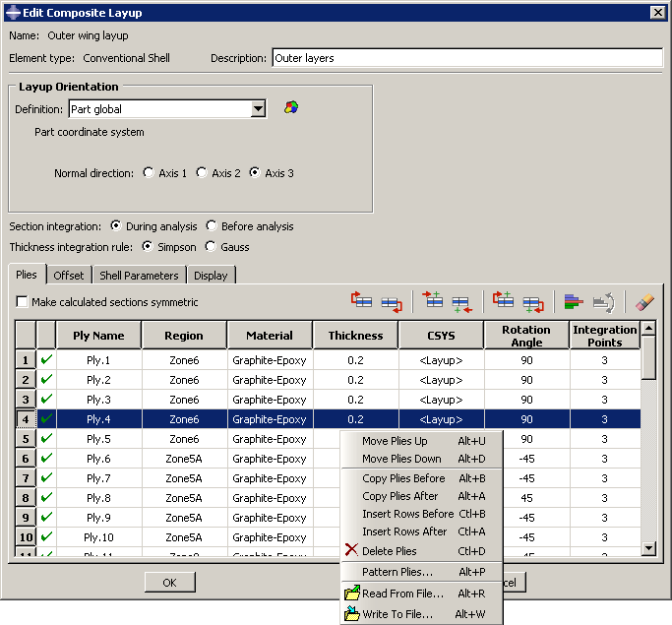The image size is (672, 625).
Task: Switch to the Shell Parameters tab
Action: point(138,276)
